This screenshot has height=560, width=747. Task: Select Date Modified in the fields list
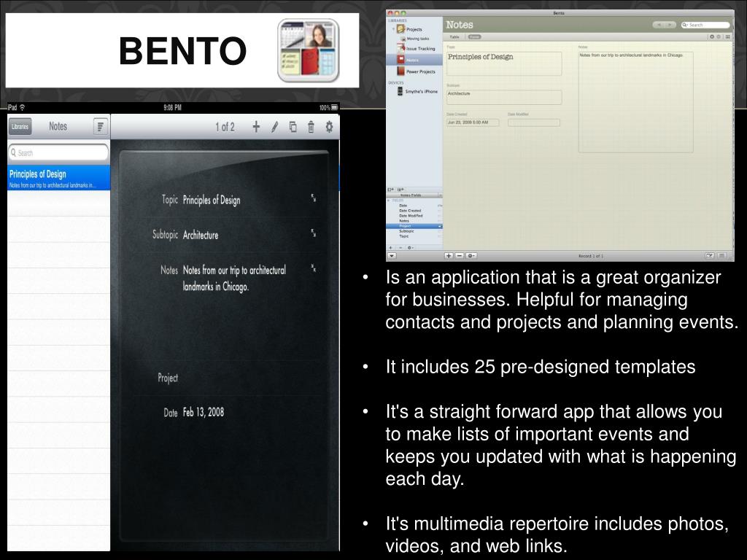click(411, 216)
